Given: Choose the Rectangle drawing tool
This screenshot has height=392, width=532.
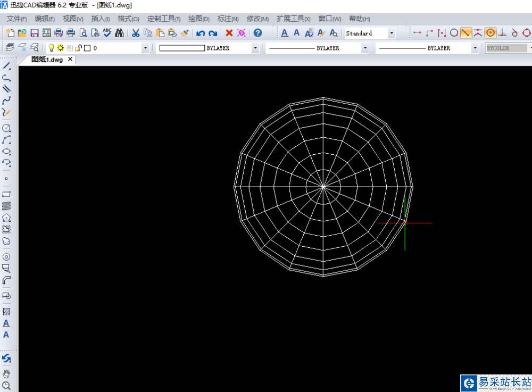Looking at the screenshot, I should coord(6,194).
